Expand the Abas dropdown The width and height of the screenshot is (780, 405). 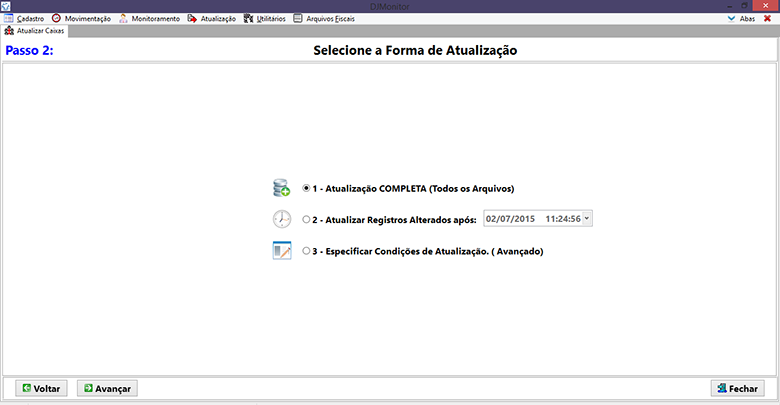point(741,18)
